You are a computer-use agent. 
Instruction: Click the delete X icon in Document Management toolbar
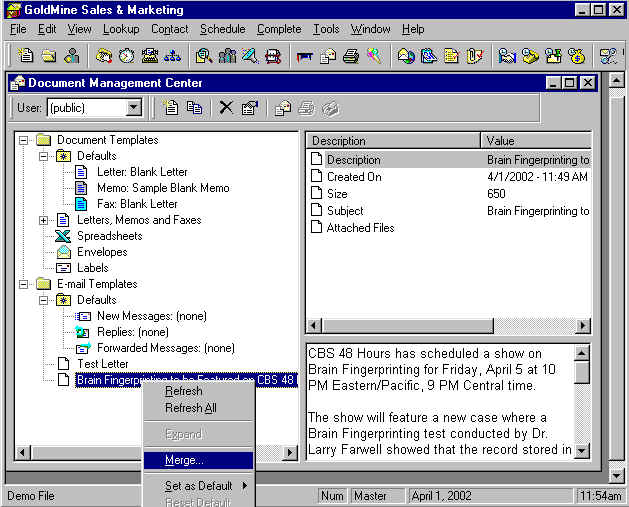pos(226,107)
